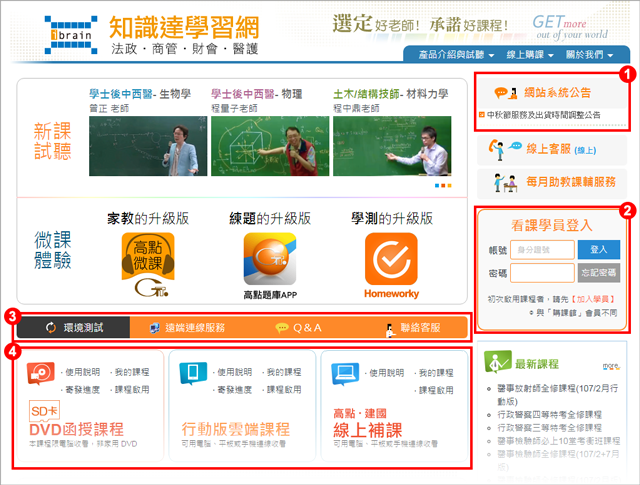The image size is (640, 485).
Task: Open 寄發進度 under 行動版雲端課程
Action: 235,390
